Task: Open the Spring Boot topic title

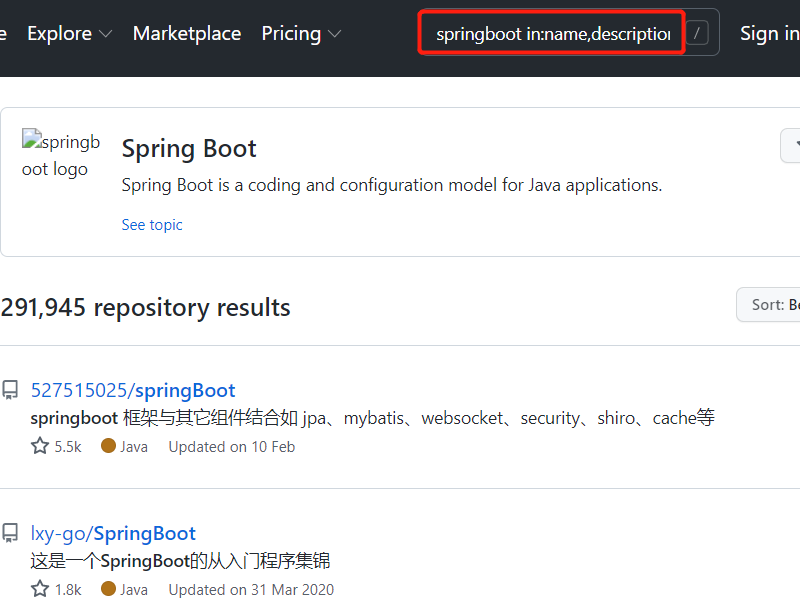Action: (189, 148)
